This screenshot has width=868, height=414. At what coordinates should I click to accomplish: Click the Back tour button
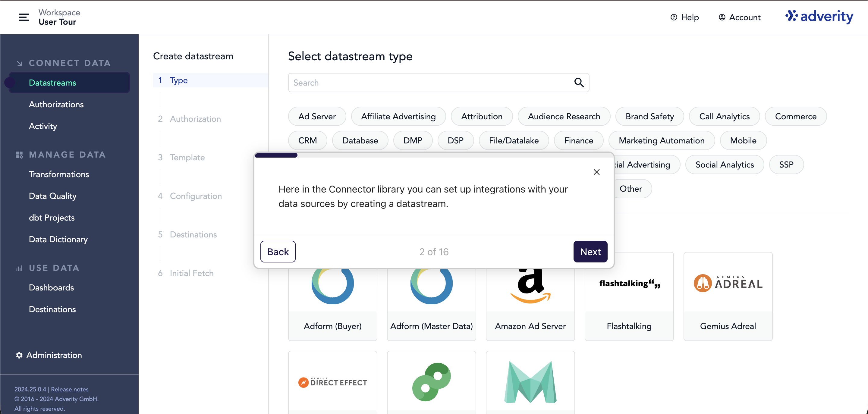(x=278, y=252)
